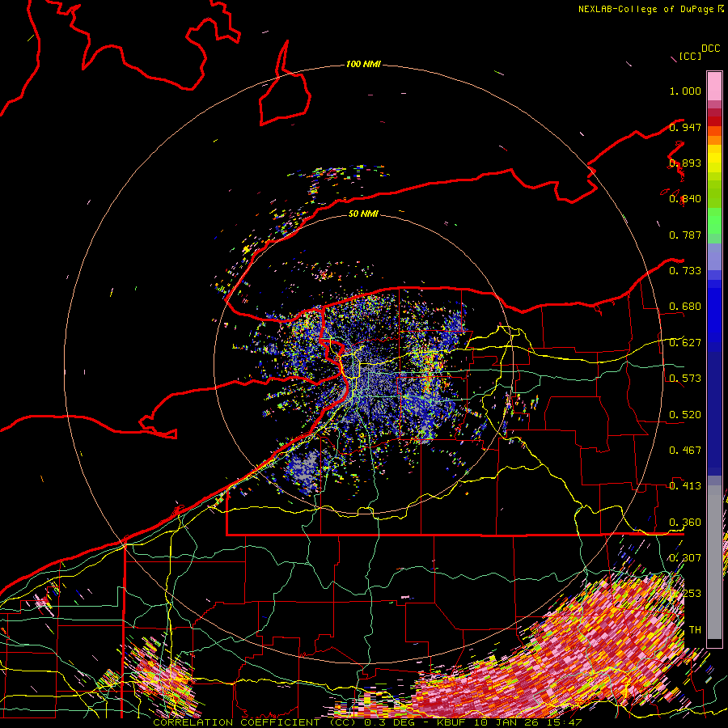Click the 0.947 scale value
Screen dimensions: 728x728
click(685, 127)
